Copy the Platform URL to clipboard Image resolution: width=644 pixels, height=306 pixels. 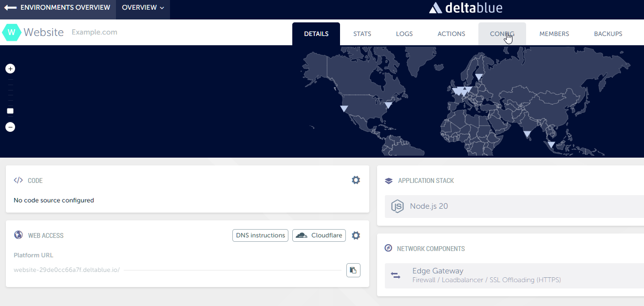point(353,270)
